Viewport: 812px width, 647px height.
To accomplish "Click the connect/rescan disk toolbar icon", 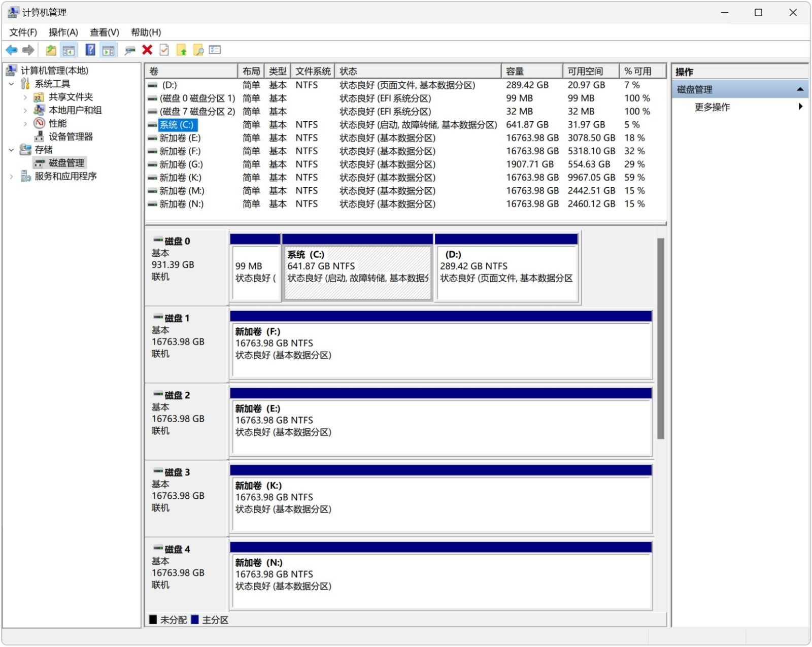I will (130, 50).
